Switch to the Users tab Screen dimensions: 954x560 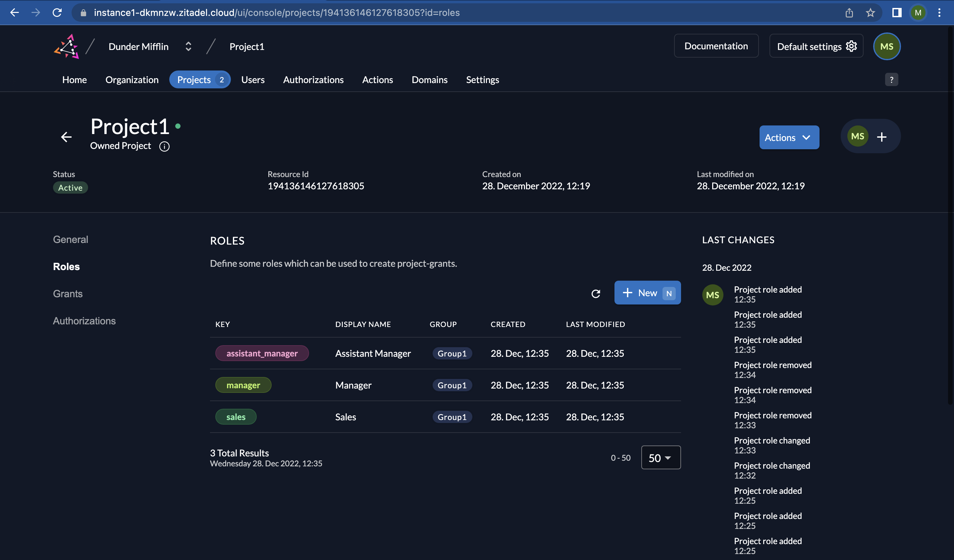253,80
